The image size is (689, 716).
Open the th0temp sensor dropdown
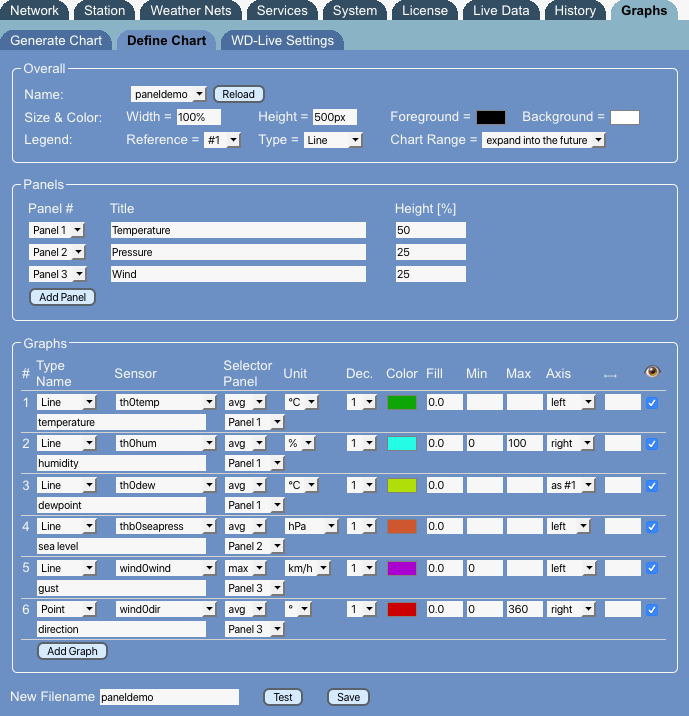[165, 402]
